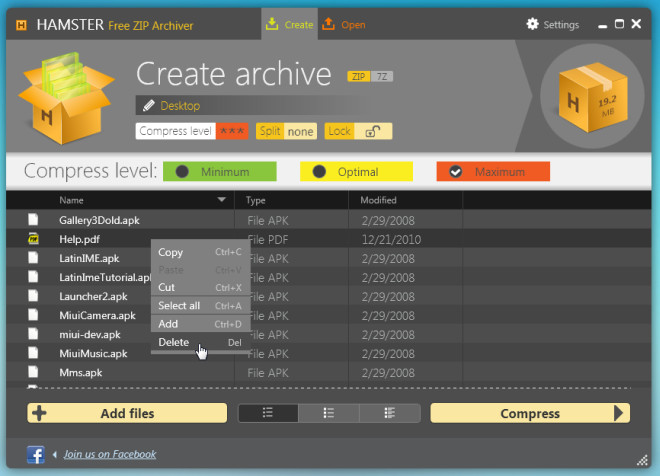Select the LatinIME.apk file name
The image size is (660, 476).
point(89,258)
